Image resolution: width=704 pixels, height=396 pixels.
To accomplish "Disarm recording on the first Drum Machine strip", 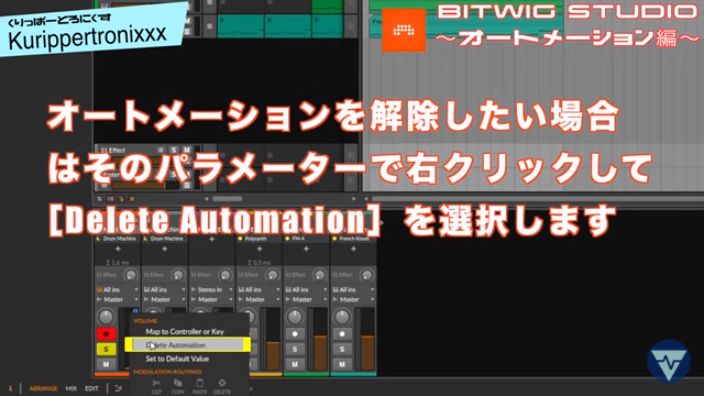I will point(106,334).
